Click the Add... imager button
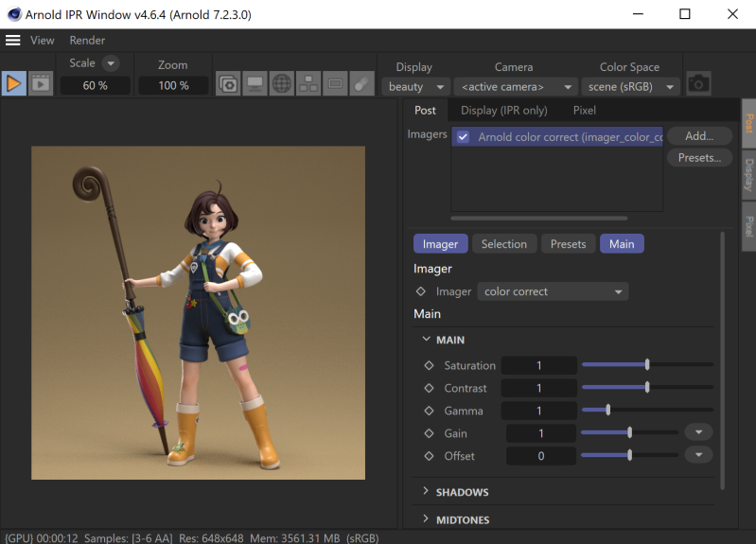 [699, 136]
